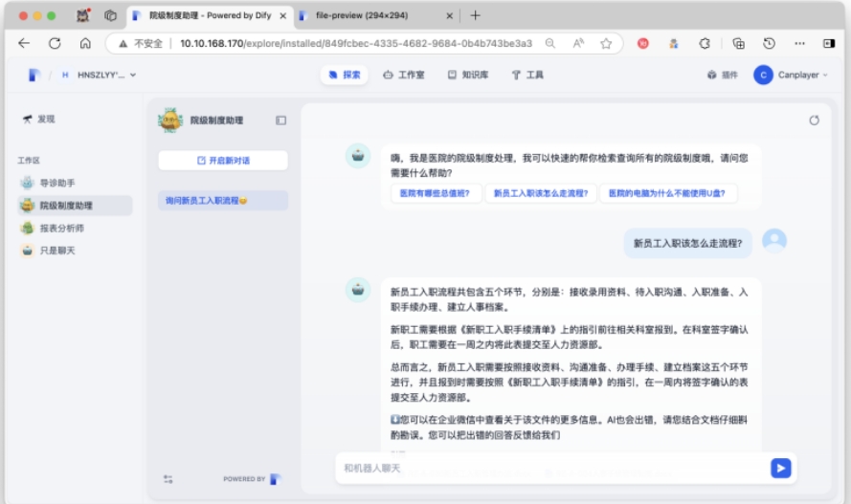Viewport: 851px width, 504px height.
Task: Open the tab actions workspaces icon
Action: [x=111, y=15]
